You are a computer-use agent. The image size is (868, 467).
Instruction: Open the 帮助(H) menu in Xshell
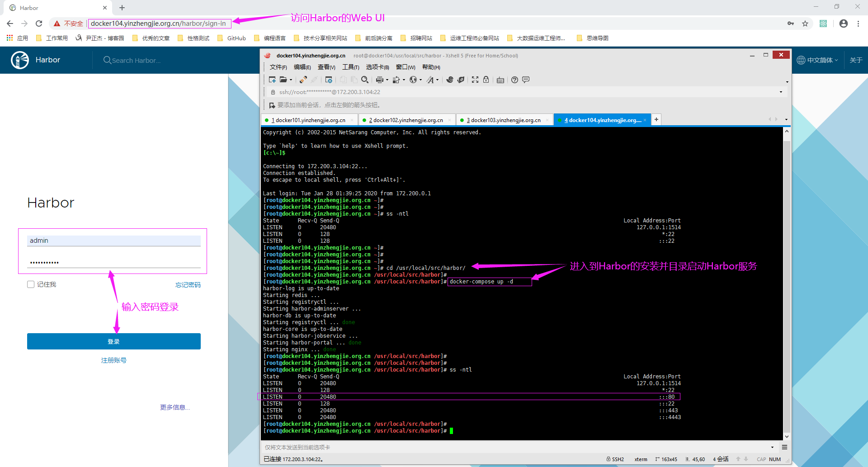[431, 67]
